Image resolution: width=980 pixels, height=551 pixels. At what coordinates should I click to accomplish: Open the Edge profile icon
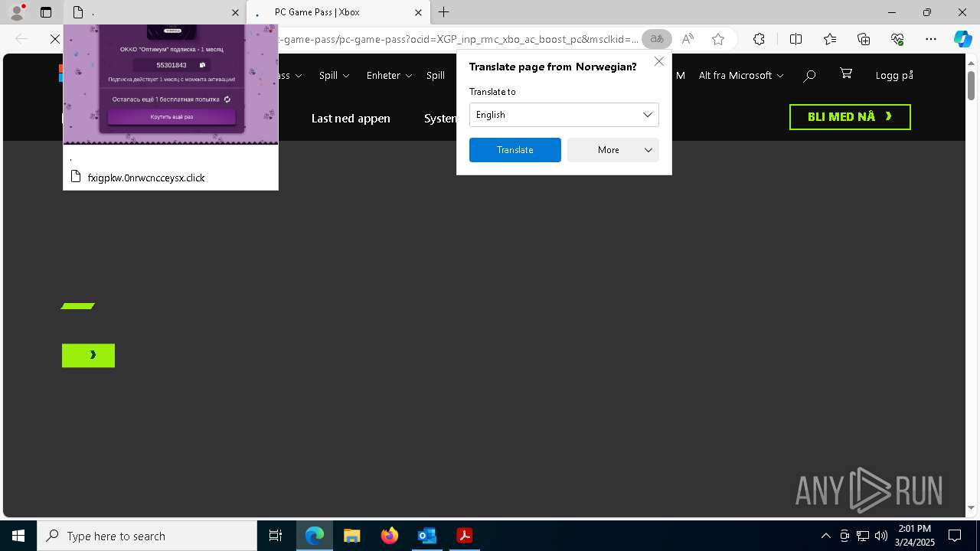[x=17, y=12]
